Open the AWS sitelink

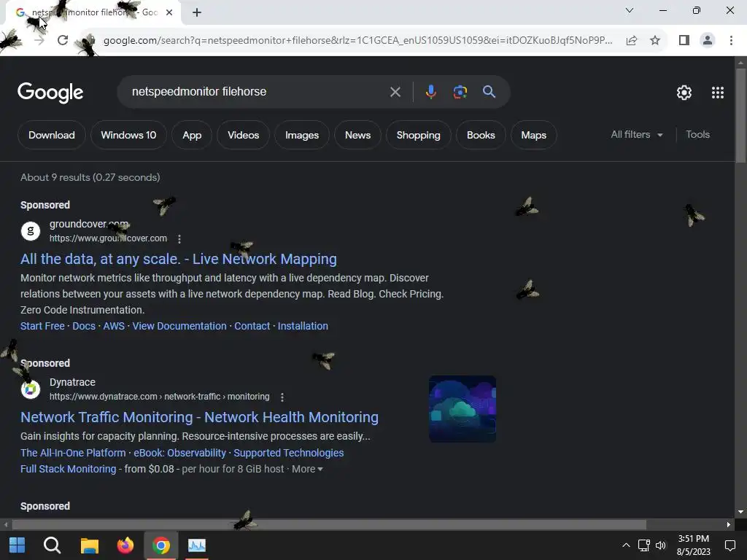pyautogui.click(x=114, y=326)
